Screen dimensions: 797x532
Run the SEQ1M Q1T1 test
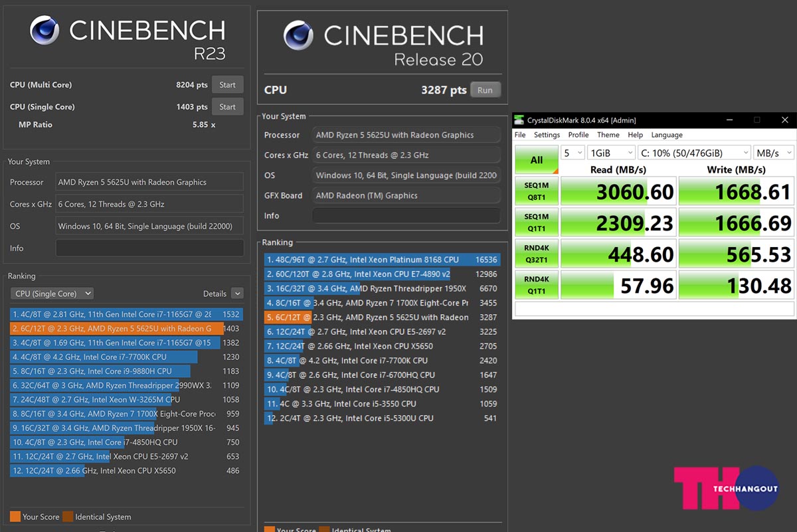coord(537,222)
